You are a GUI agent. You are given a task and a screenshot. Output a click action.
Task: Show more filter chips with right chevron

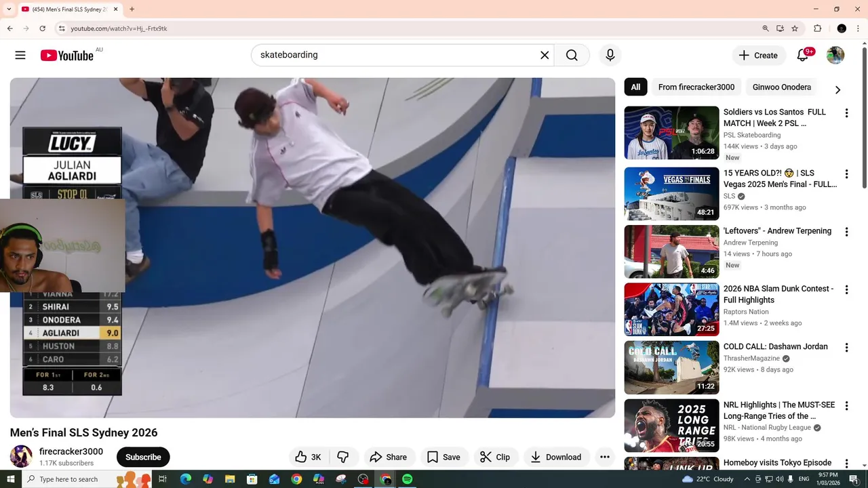pos(837,89)
